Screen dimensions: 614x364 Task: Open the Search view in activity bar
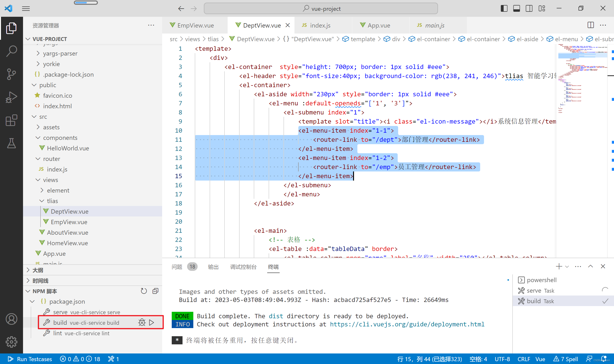pos(11,51)
